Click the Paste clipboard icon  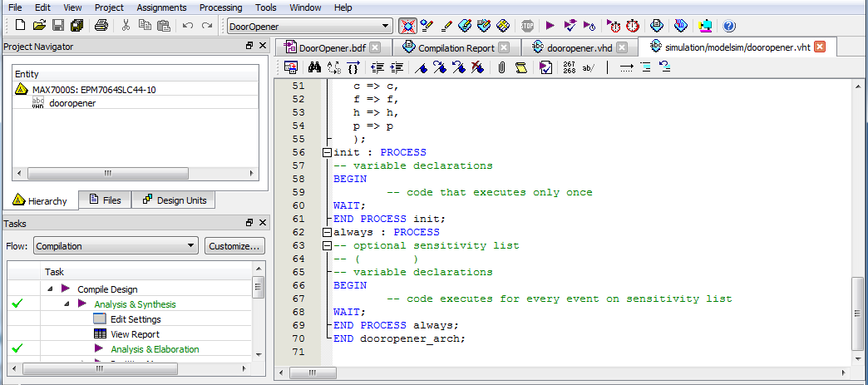(x=163, y=26)
